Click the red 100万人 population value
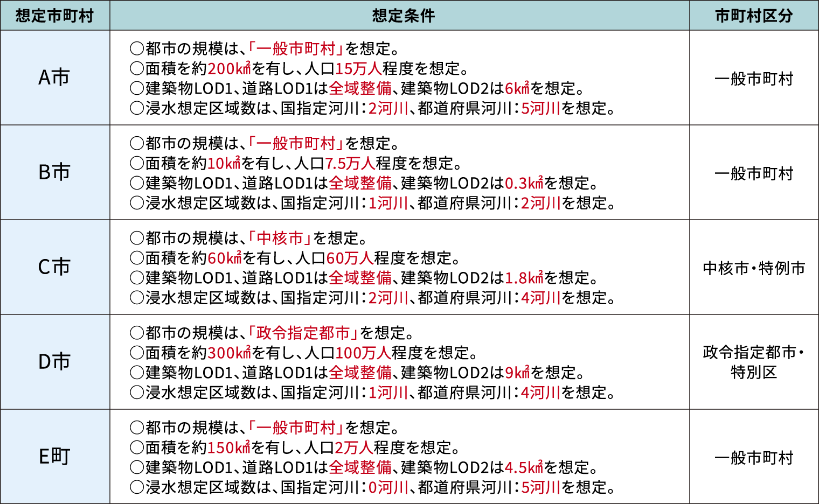819x504 pixels. (x=363, y=353)
